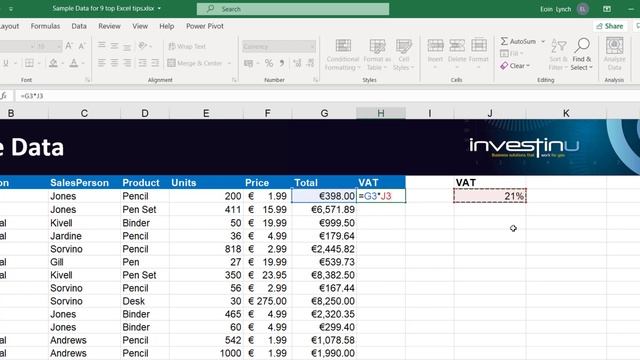Open the Power Pivot tab

205,26
